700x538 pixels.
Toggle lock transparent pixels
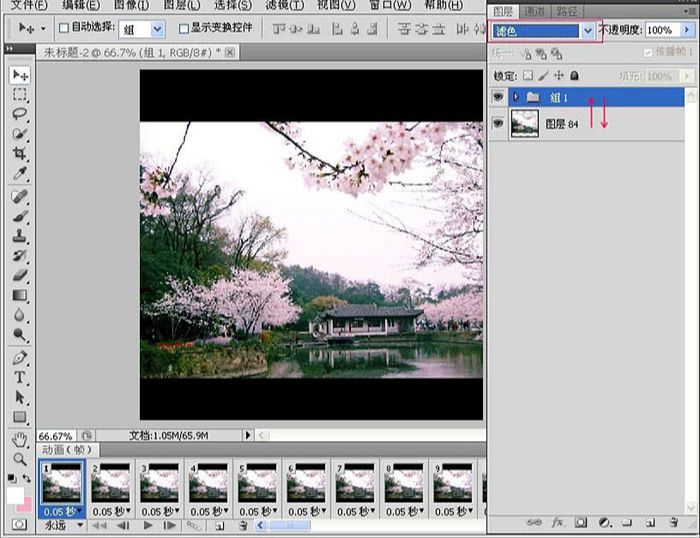528,75
